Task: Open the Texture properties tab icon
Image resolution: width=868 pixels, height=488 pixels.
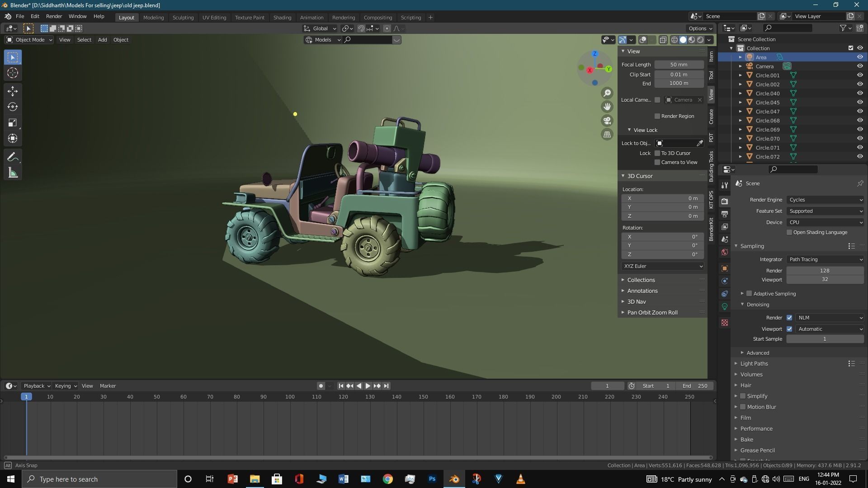Action: tap(725, 323)
